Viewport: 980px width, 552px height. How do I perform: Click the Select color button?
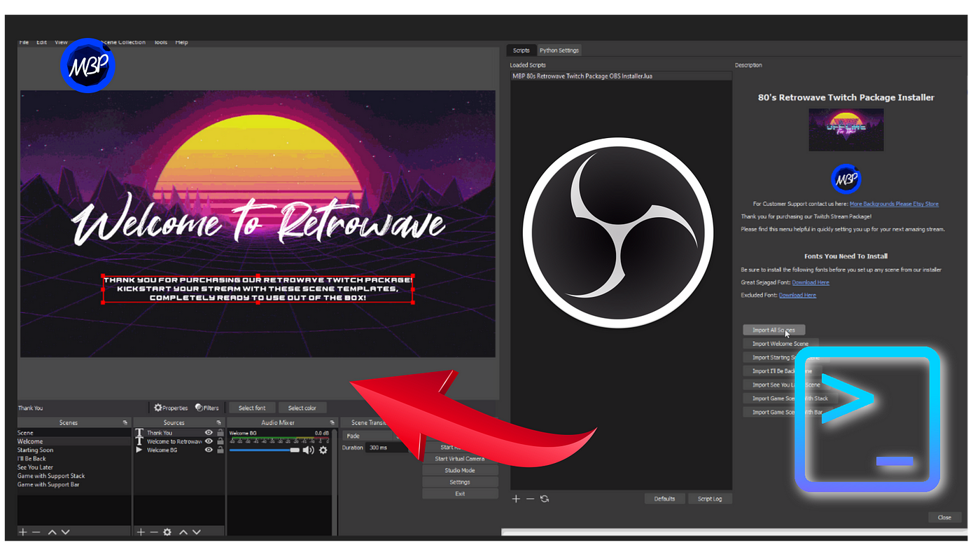(302, 408)
